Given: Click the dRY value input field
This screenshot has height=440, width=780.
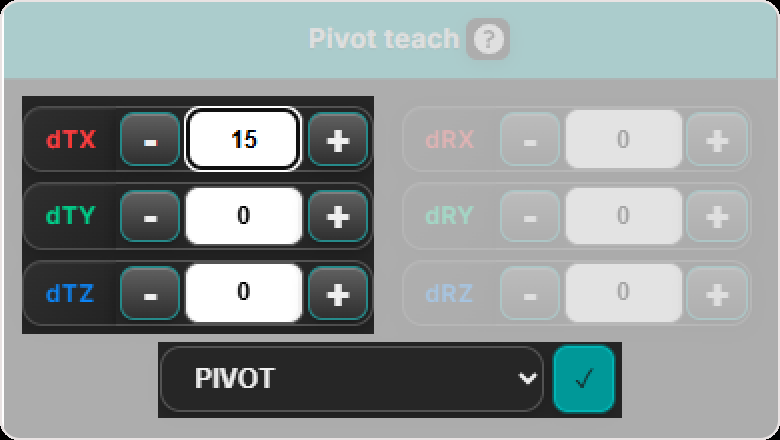Looking at the screenshot, I should tap(623, 216).
